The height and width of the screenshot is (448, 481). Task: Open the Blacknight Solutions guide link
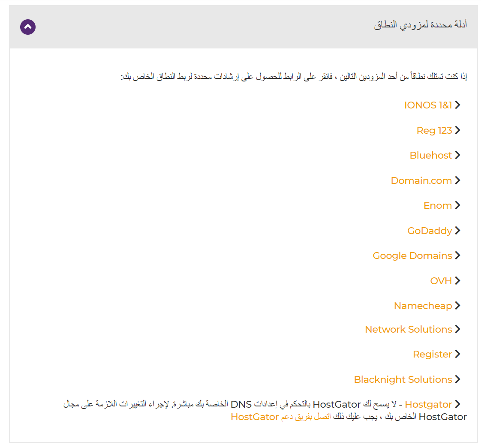[403, 379]
